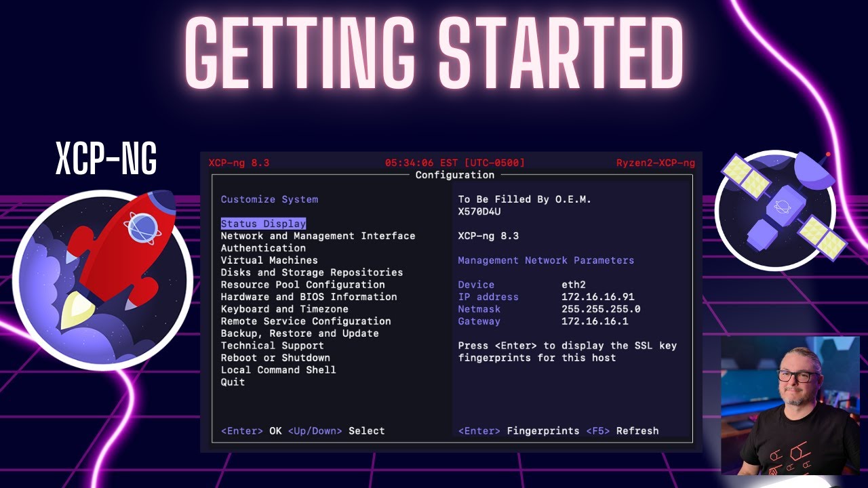Screen dimensions: 868x488
Task: Click the 'Device' field label
Action: [476, 285]
